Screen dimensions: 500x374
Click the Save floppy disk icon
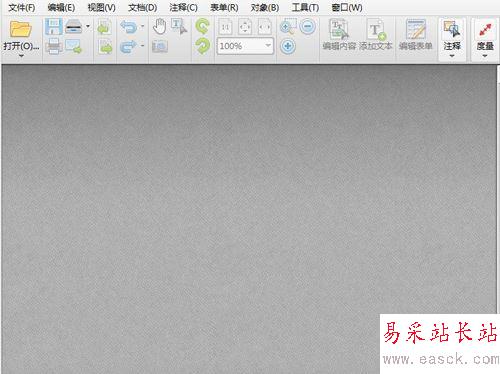[x=53, y=27]
